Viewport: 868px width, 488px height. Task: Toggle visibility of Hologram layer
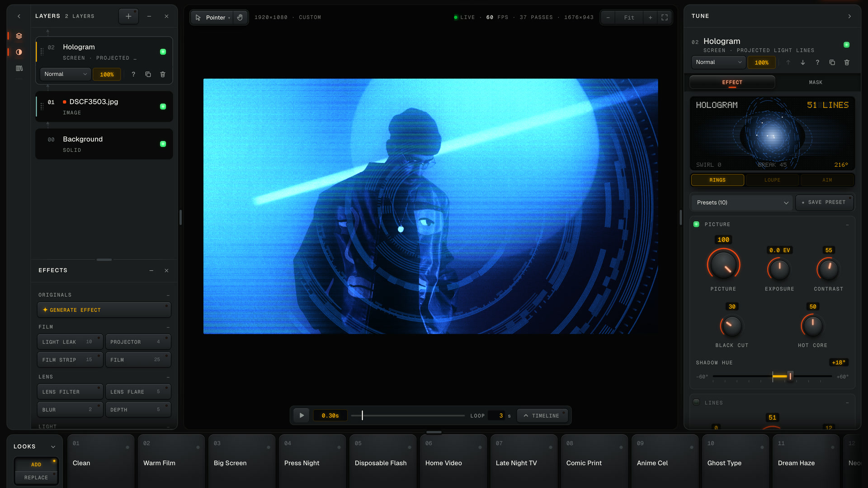point(163,52)
